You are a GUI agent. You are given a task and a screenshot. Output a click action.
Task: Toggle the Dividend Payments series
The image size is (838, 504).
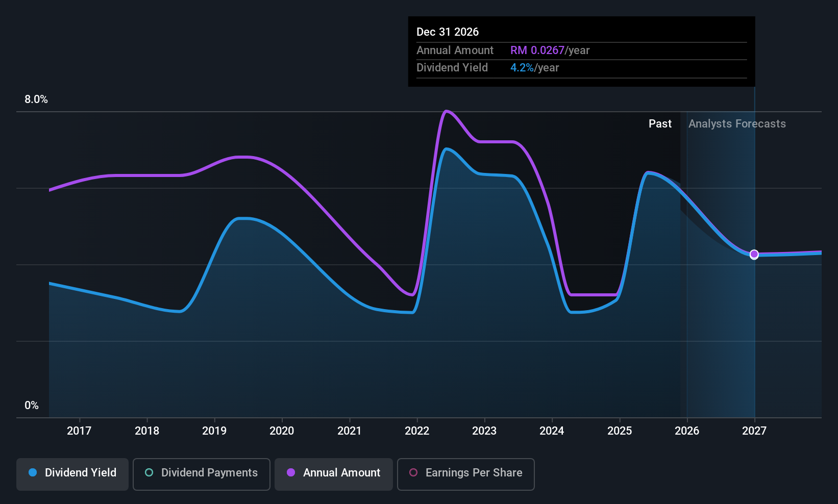202,474
